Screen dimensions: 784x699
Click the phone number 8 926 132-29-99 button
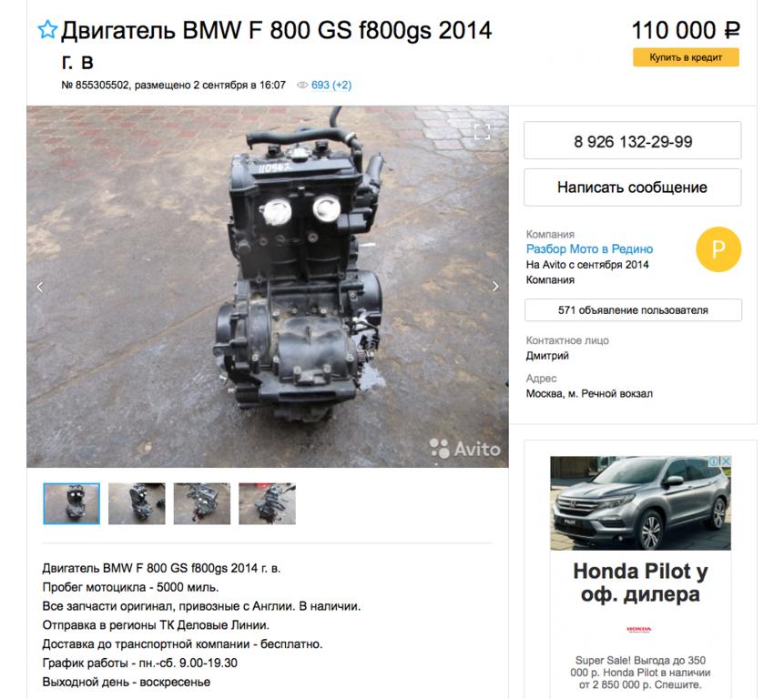point(633,140)
